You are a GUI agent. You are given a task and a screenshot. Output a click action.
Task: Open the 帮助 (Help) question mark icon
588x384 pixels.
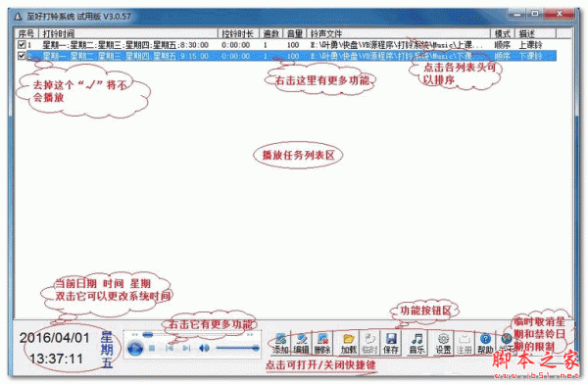pyautogui.click(x=485, y=343)
